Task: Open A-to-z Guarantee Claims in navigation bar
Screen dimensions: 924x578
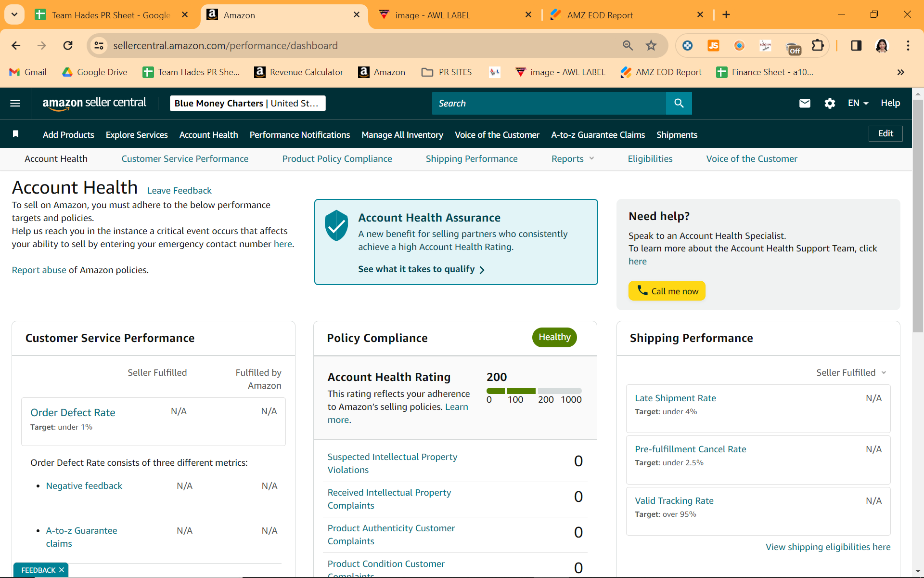Action: click(x=598, y=135)
